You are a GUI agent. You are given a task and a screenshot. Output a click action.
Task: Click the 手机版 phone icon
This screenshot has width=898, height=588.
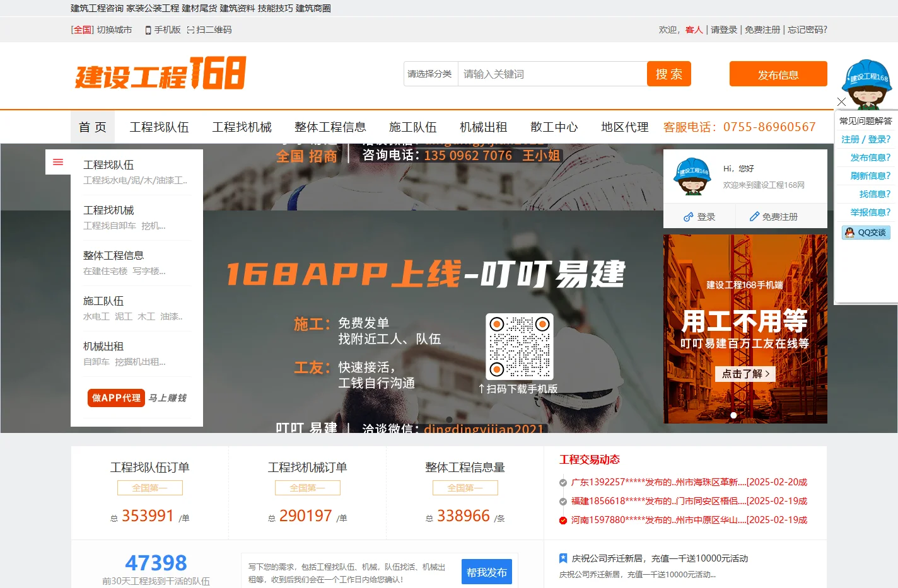click(148, 30)
